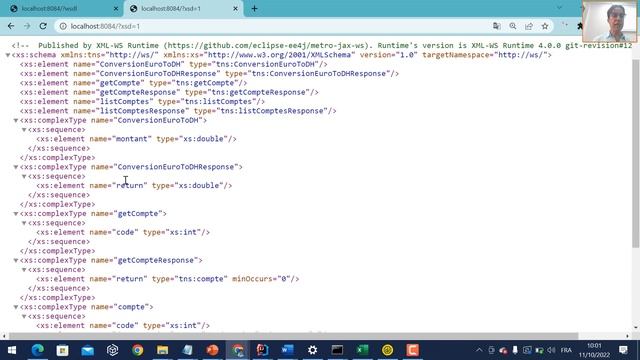640x360 pixels.
Task: Open PowerPoint from the taskbar
Action: (x=212, y=350)
